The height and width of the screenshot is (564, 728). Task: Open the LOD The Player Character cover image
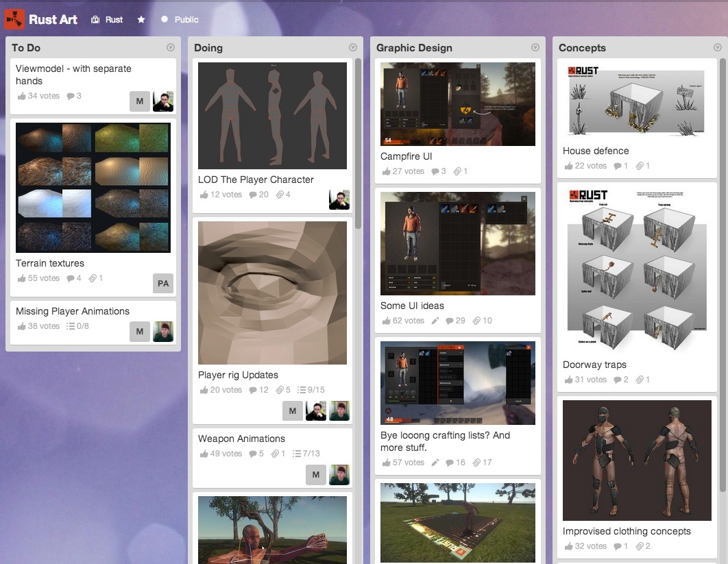tap(273, 116)
